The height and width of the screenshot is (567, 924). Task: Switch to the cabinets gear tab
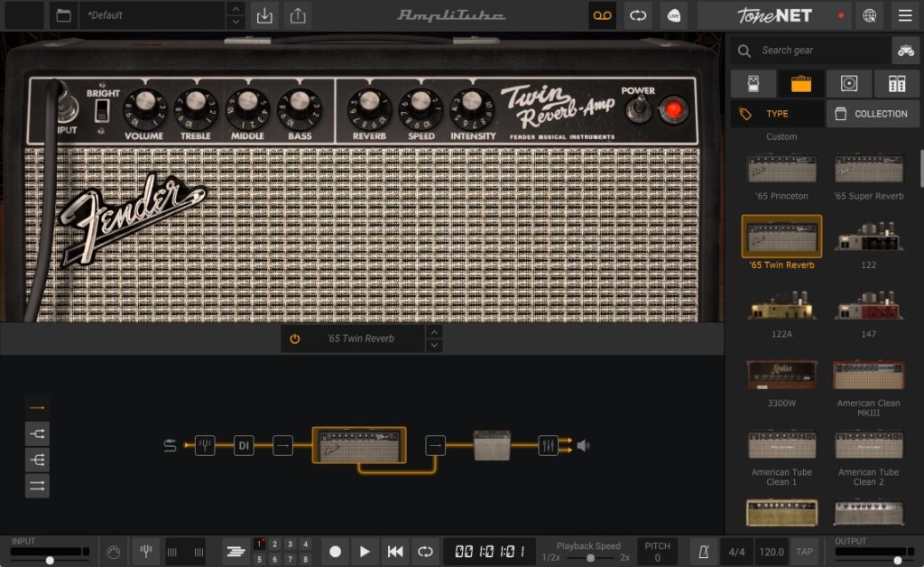coord(849,84)
